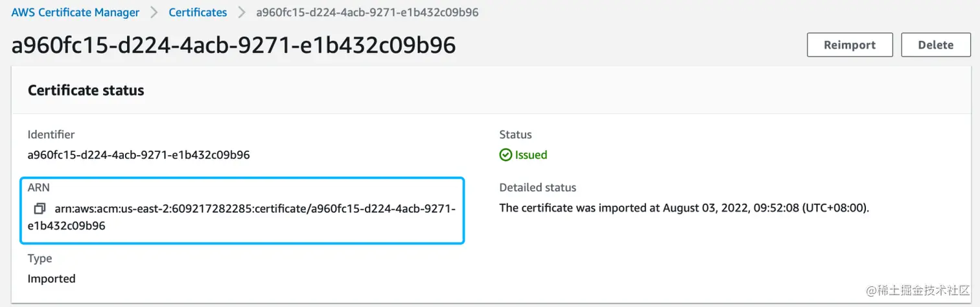The width and height of the screenshot is (980, 307).
Task: Click the Identifier field label
Action: pos(51,134)
